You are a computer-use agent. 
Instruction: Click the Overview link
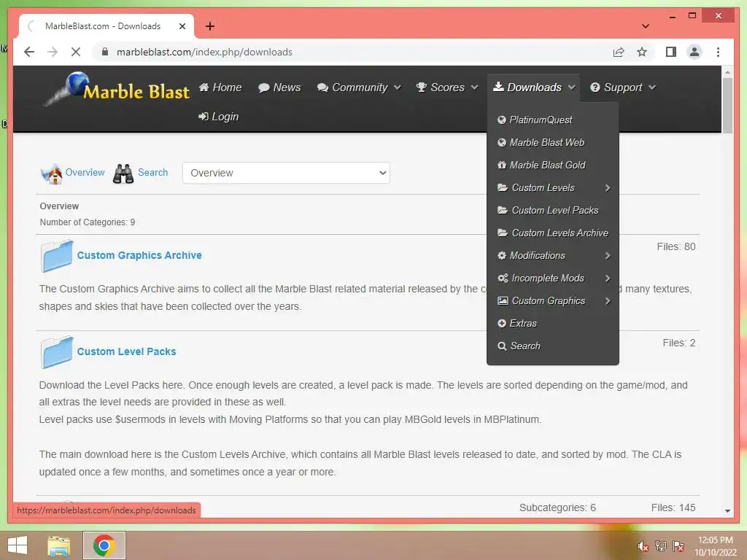pyautogui.click(x=85, y=172)
